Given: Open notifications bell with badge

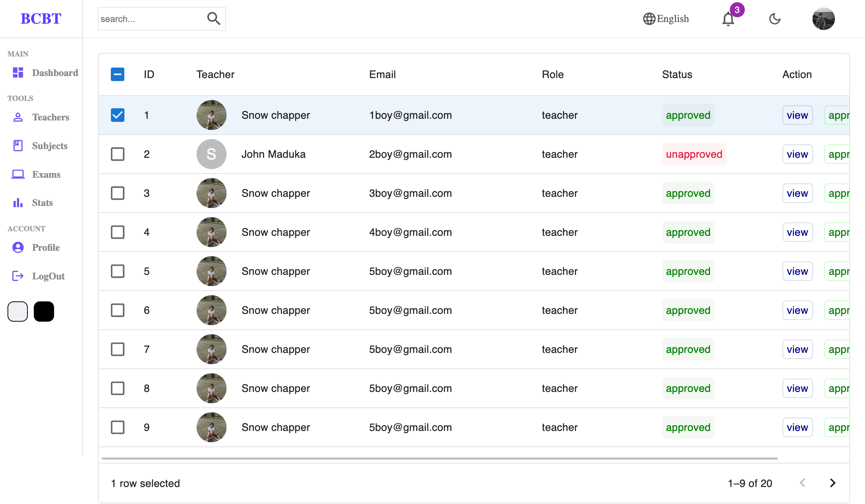Looking at the screenshot, I should point(728,19).
